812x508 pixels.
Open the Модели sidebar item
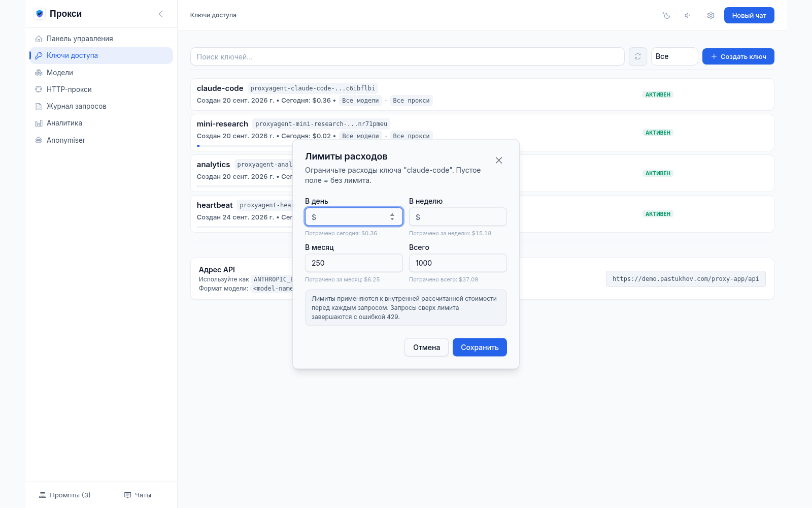pos(101,73)
